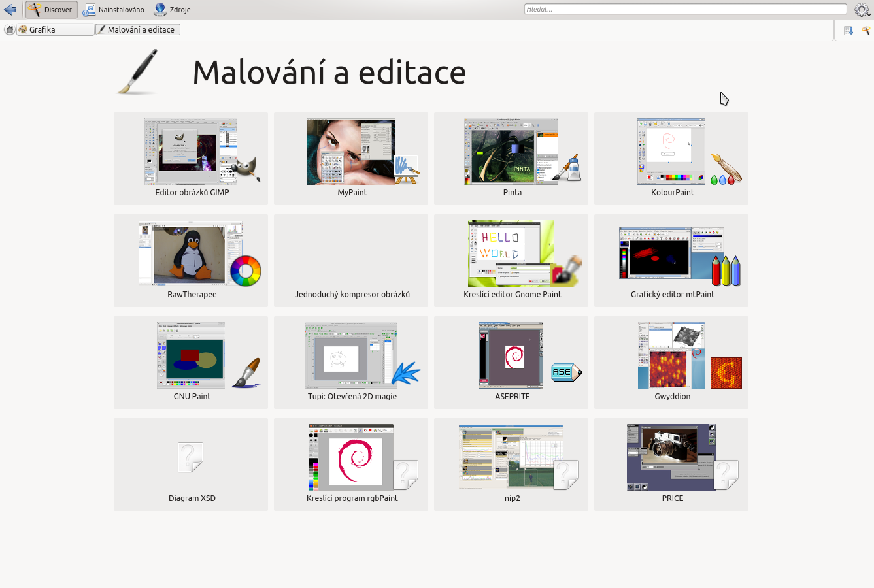Click the MyPaint easel icon

click(x=407, y=169)
